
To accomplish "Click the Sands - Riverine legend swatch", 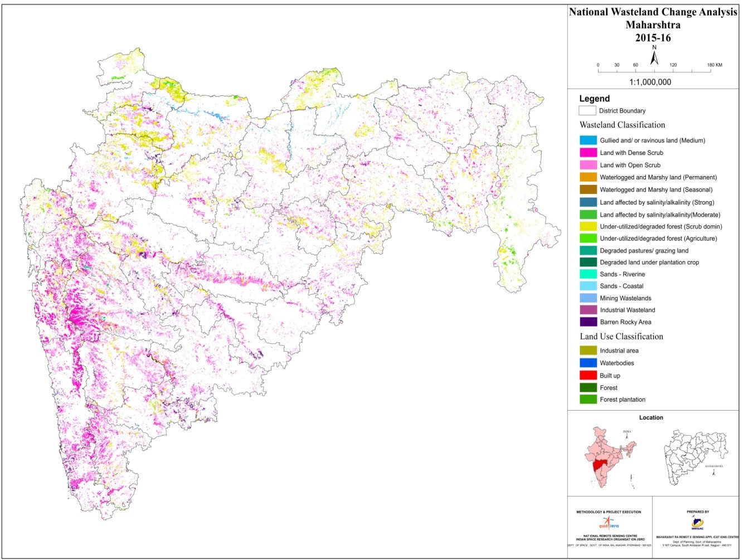I will 588,274.
